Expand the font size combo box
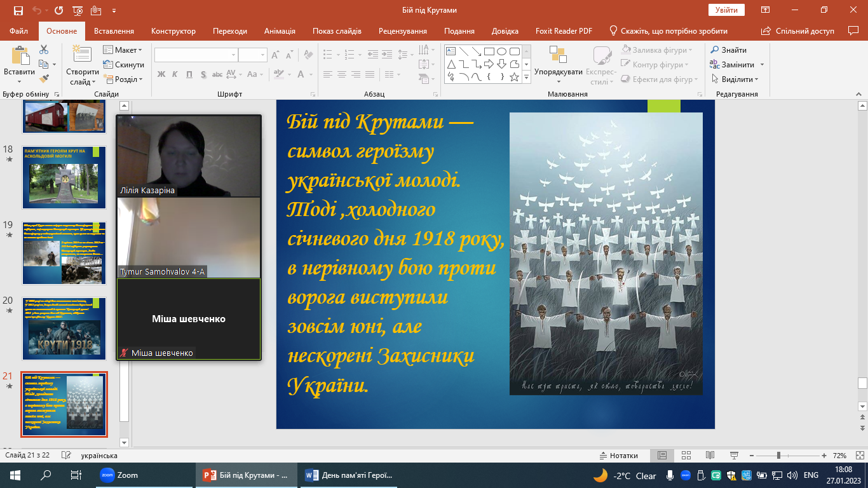 262,55
